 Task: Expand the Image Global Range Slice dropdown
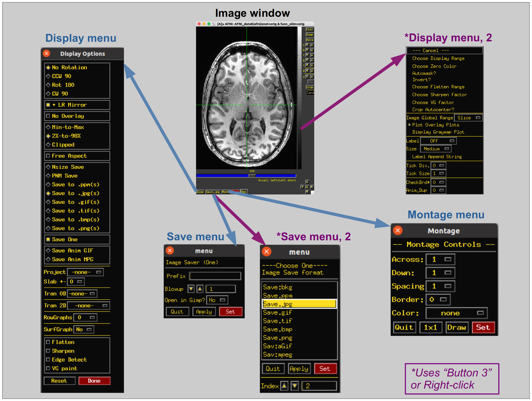click(468, 118)
